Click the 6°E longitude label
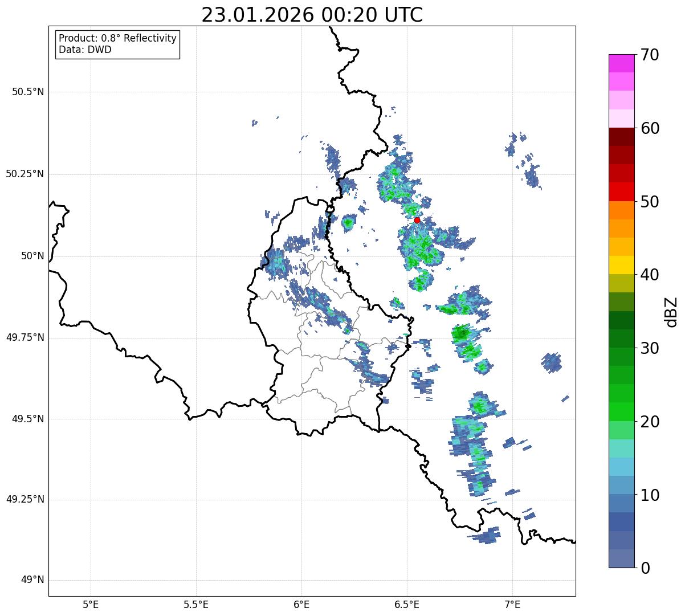The height and width of the screenshot is (616, 685). tap(301, 604)
